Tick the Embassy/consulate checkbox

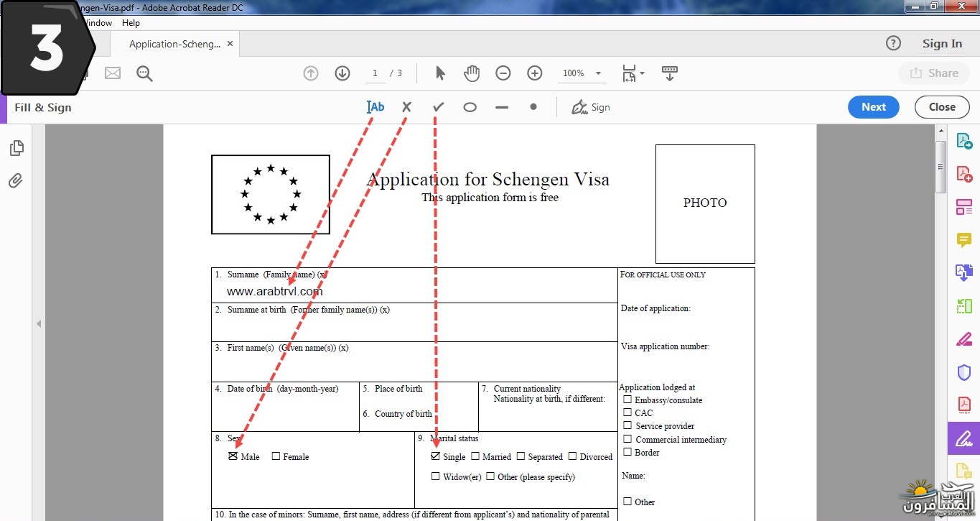click(x=627, y=399)
